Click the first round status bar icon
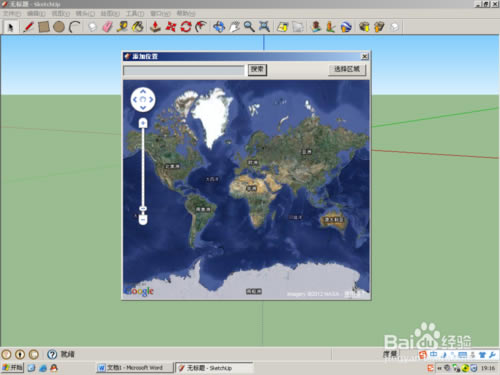Screen dimensions: 500x375 click(6, 354)
